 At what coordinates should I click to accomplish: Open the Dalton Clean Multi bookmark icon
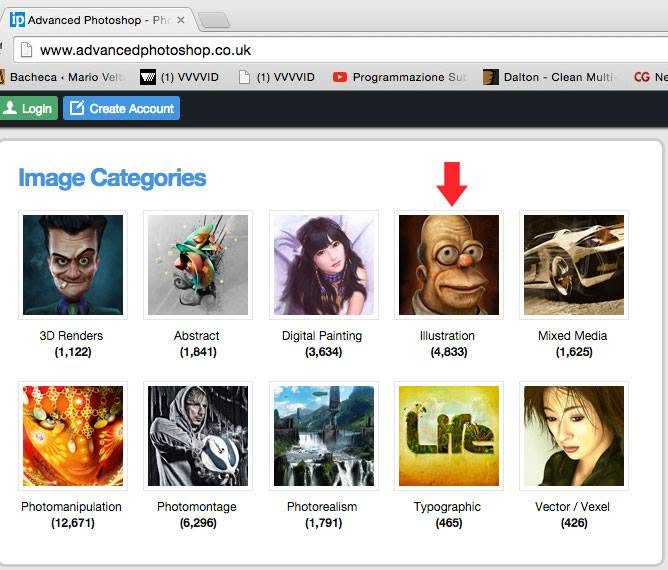(x=490, y=77)
